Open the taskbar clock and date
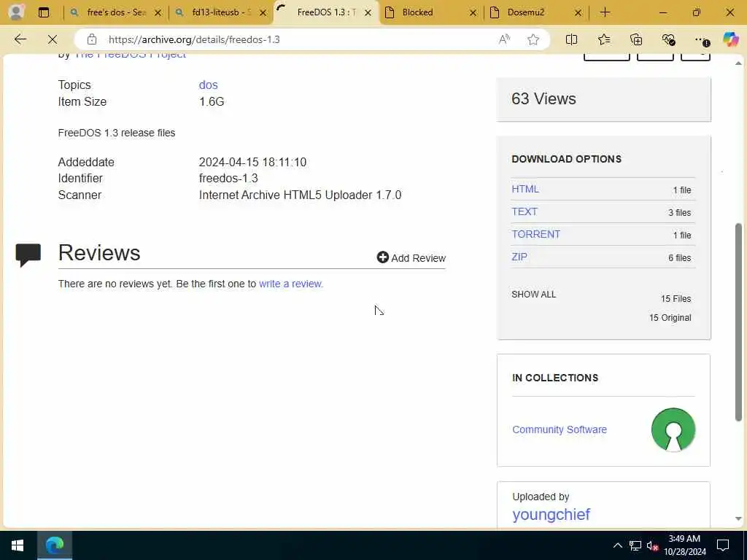The width and height of the screenshot is (747, 560). [684, 545]
